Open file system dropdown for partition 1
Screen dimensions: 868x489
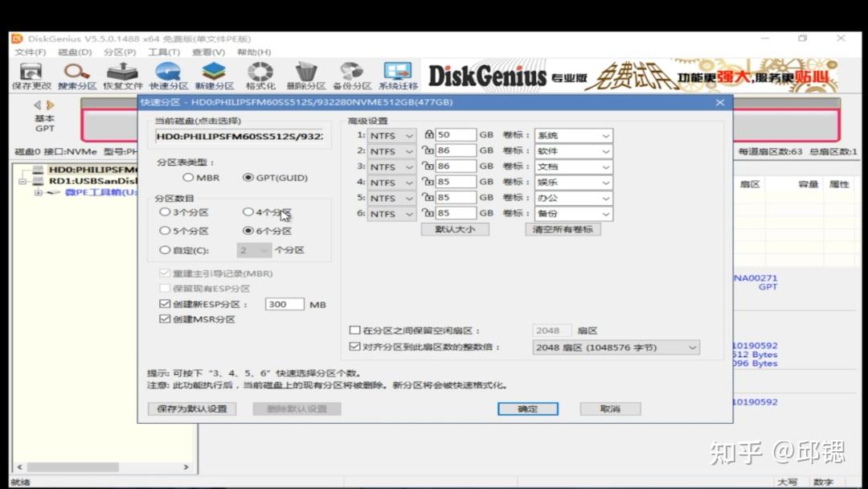[391, 136]
